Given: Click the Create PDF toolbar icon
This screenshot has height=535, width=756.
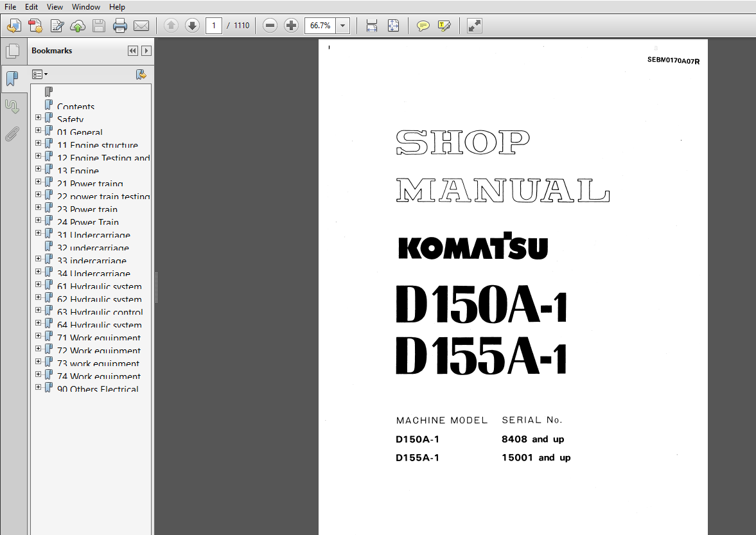Looking at the screenshot, I should tap(35, 26).
